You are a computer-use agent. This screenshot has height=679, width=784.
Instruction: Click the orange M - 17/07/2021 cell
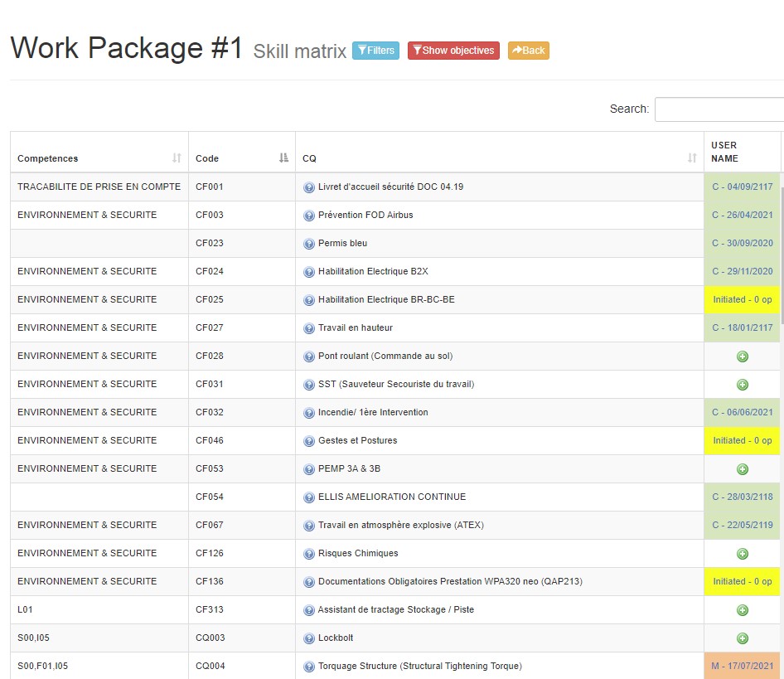pyautogui.click(x=742, y=667)
